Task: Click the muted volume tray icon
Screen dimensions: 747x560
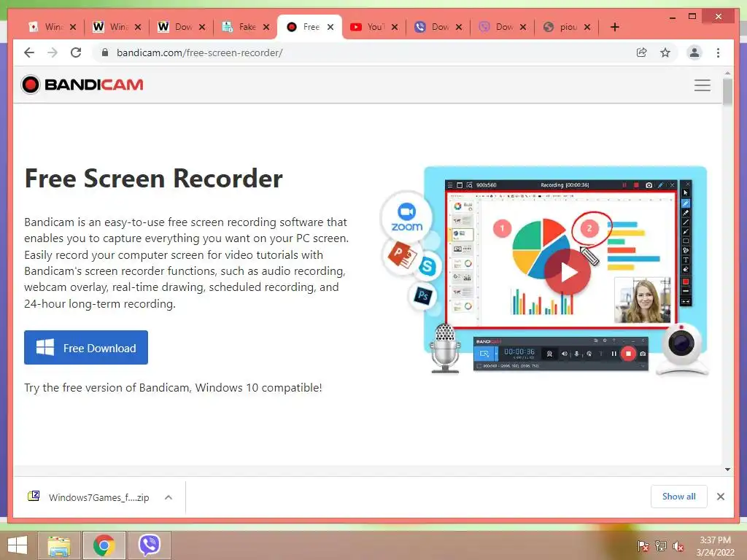Action: 678,546
